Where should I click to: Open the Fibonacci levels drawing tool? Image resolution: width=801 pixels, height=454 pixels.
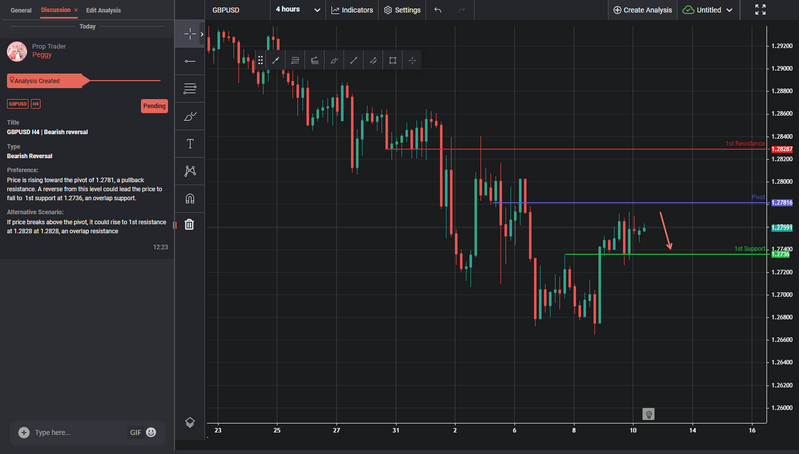(190, 89)
